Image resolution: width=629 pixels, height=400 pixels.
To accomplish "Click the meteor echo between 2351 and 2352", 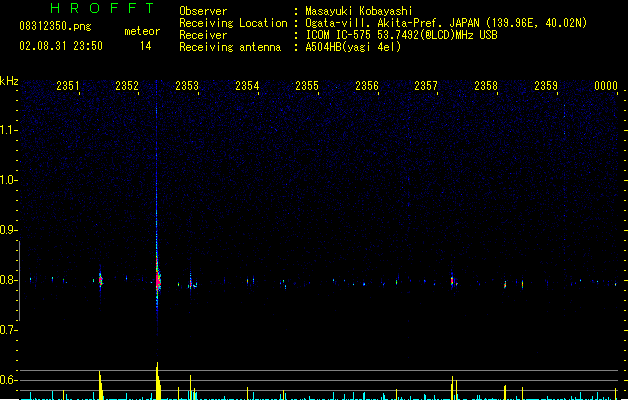I will pos(100,279).
